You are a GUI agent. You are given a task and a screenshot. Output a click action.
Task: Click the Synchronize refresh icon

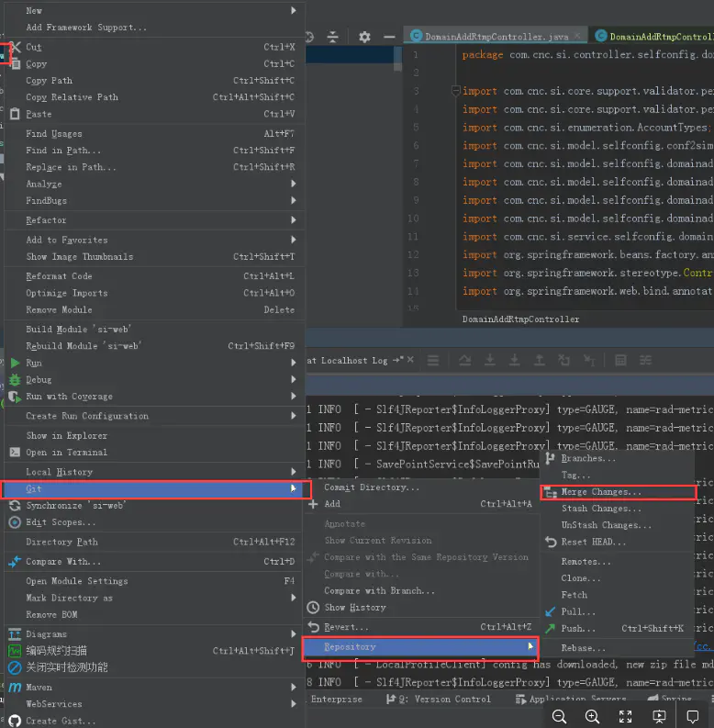point(15,506)
